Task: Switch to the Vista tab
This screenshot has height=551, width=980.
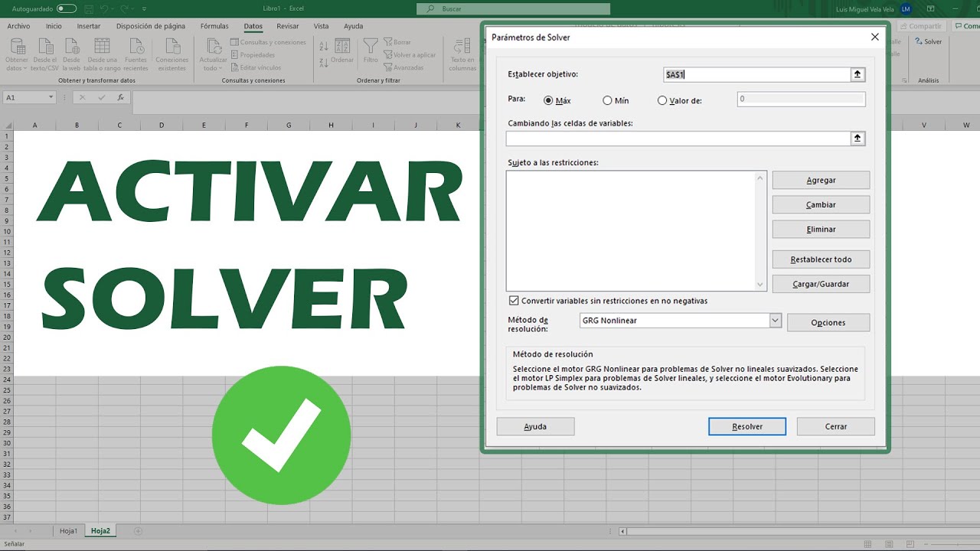Action: [x=322, y=26]
